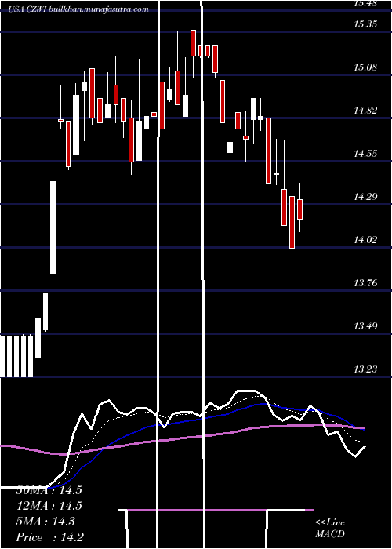The width and height of the screenshot is (392, 549).
Task: Click the 14.02 price axis label
Action: click(365, 240)
